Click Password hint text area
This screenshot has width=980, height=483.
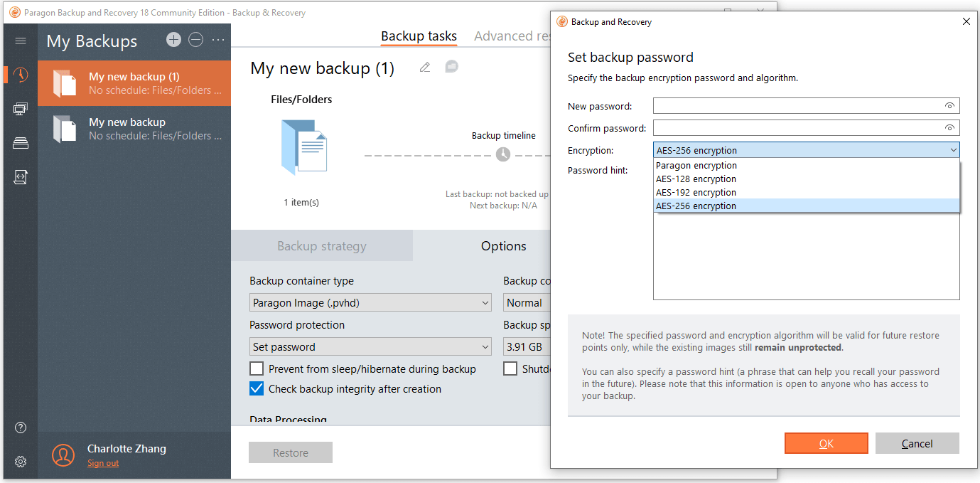[807, 256]
